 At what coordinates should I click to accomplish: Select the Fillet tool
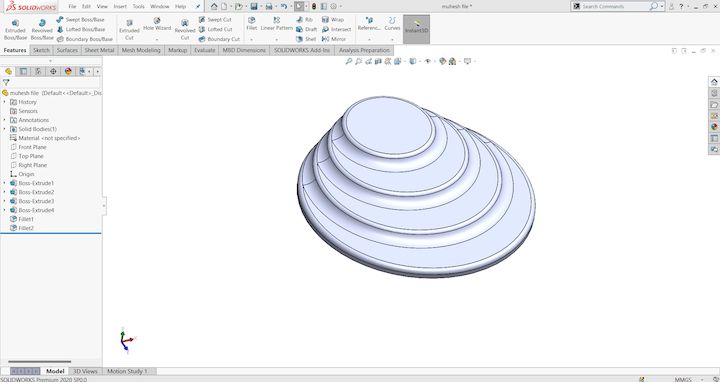coord(252,24)
